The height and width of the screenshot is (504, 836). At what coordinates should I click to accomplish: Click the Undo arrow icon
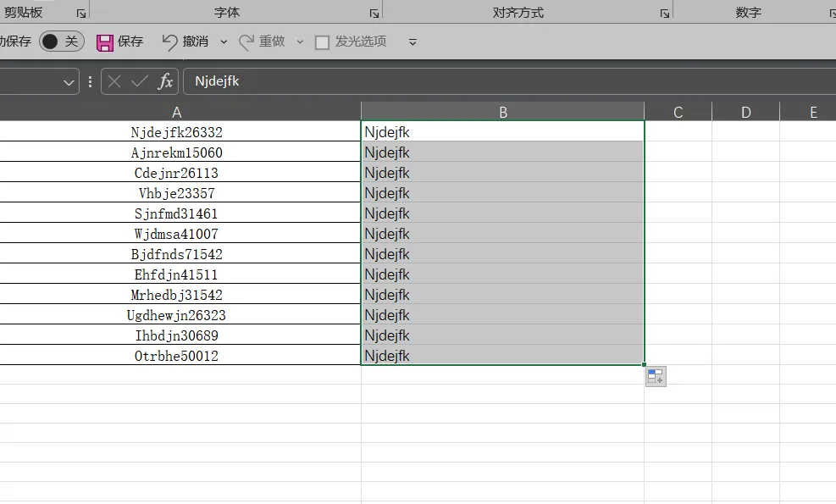(x=169, y=42)
